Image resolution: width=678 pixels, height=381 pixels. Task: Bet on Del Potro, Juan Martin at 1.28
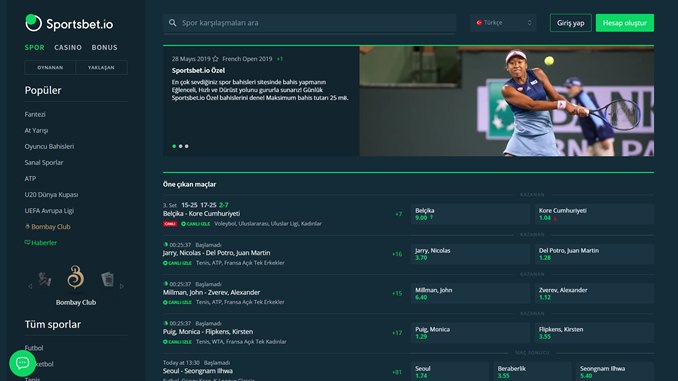tap(594, 254)
